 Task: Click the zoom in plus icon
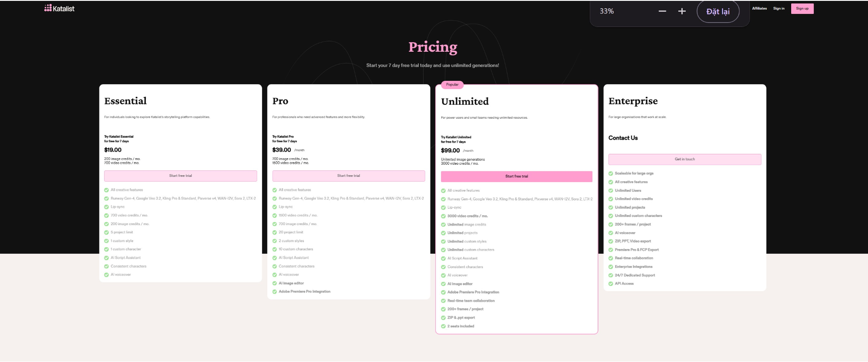682,11
